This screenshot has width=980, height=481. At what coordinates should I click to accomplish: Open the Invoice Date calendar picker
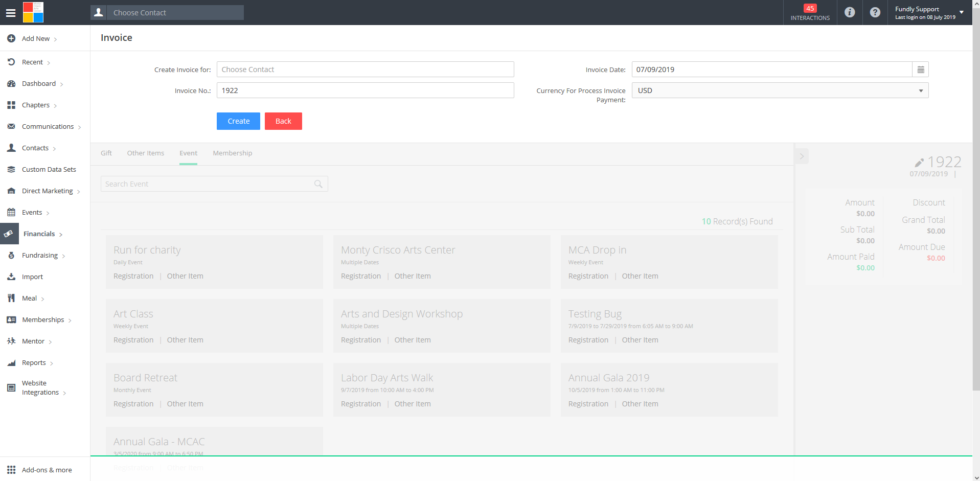(920, 70)
